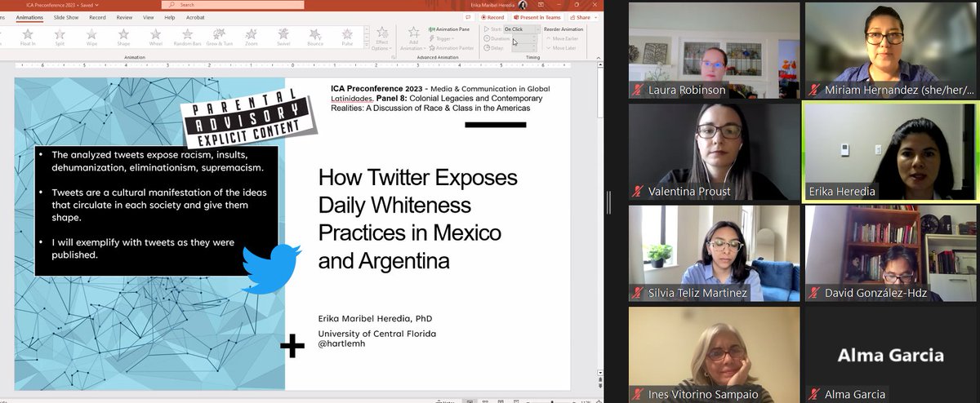Open the Animations ribbon tab
Image resolution: width=980 pixels, height=403 pixels.
click(29, 16)
